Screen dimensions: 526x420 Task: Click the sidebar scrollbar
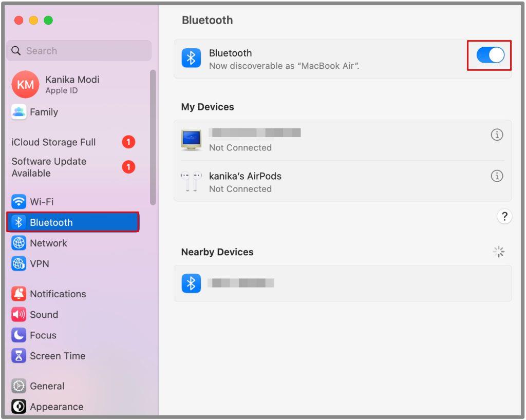click(153, 138)
